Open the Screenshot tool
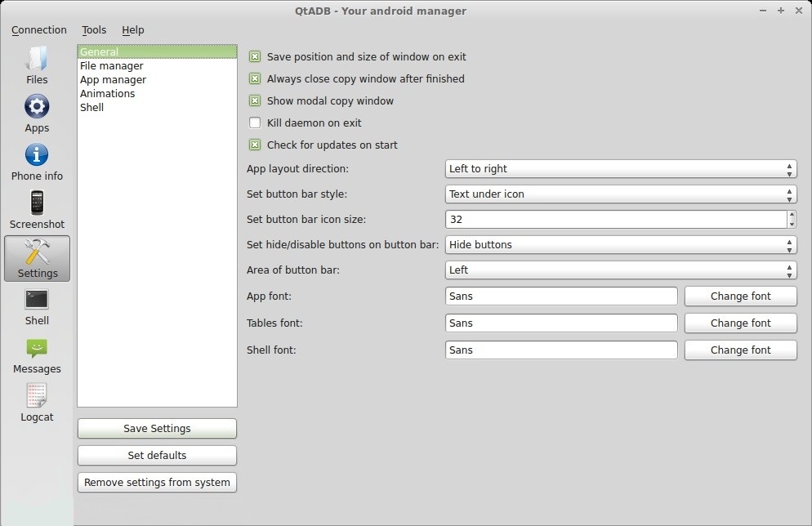The height and width of the screenshot is (526, 812). [x=37, y=209]
